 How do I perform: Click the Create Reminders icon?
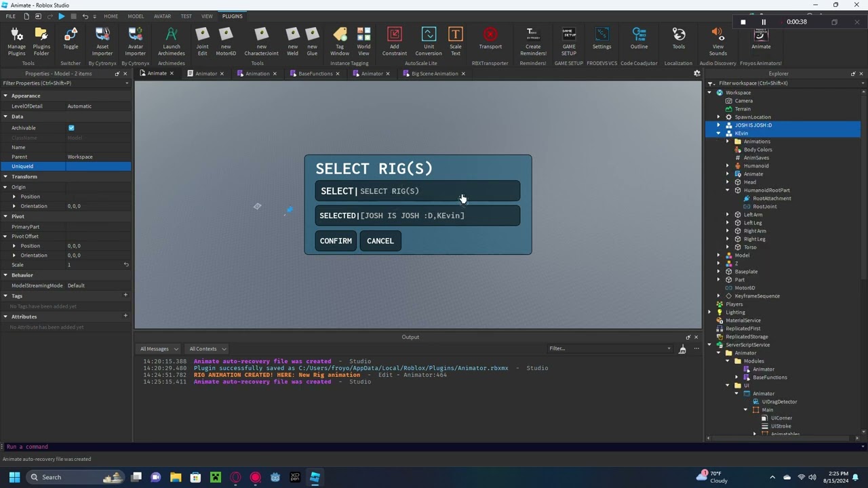click(x=533, y=40)
